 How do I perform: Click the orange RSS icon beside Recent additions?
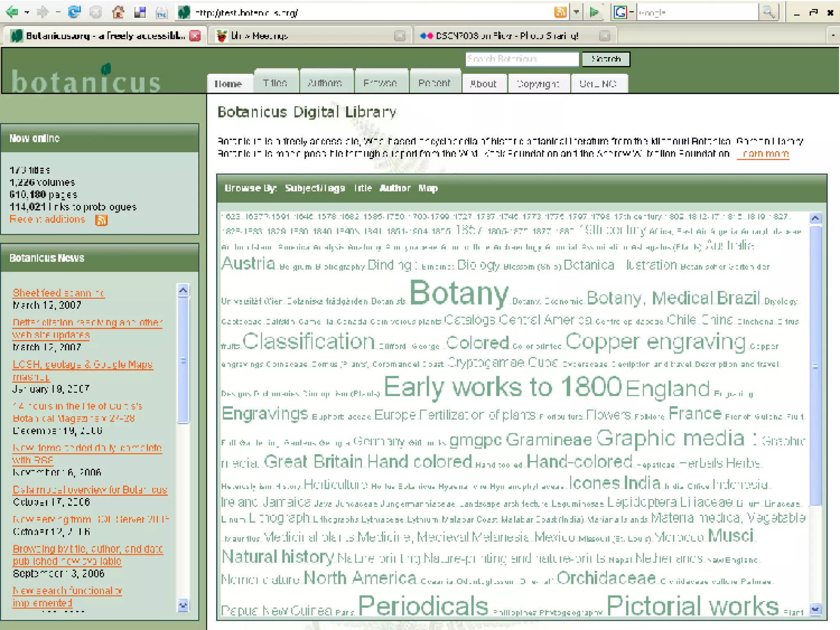point(101,220)
